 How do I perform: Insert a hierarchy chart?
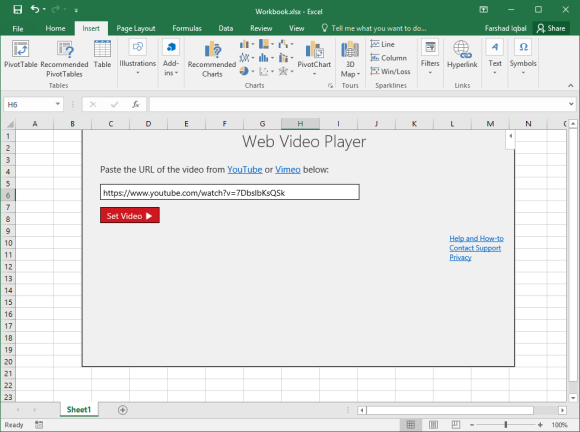click(x=266, y=44)
